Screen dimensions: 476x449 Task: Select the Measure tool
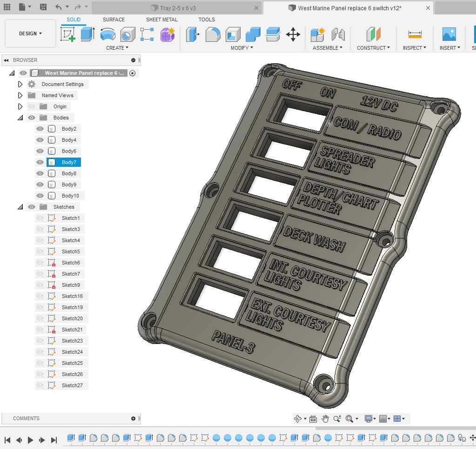click(415, 34)
